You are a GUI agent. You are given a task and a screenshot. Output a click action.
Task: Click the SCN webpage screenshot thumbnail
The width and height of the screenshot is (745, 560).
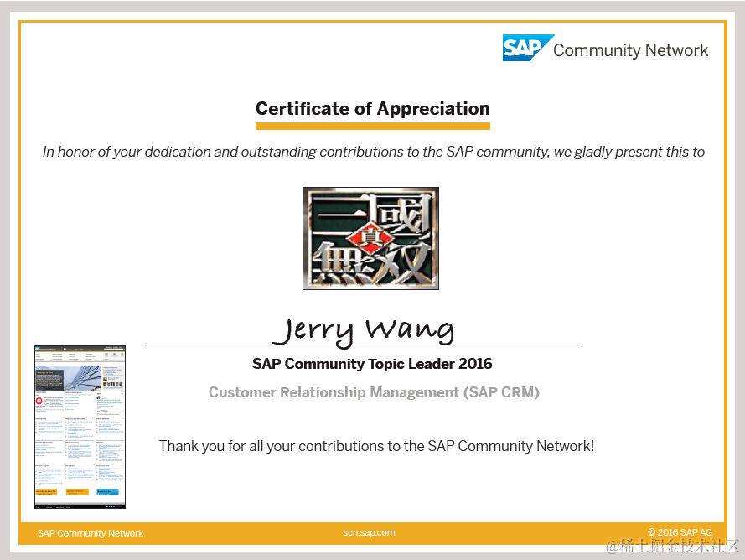[80, 427]
